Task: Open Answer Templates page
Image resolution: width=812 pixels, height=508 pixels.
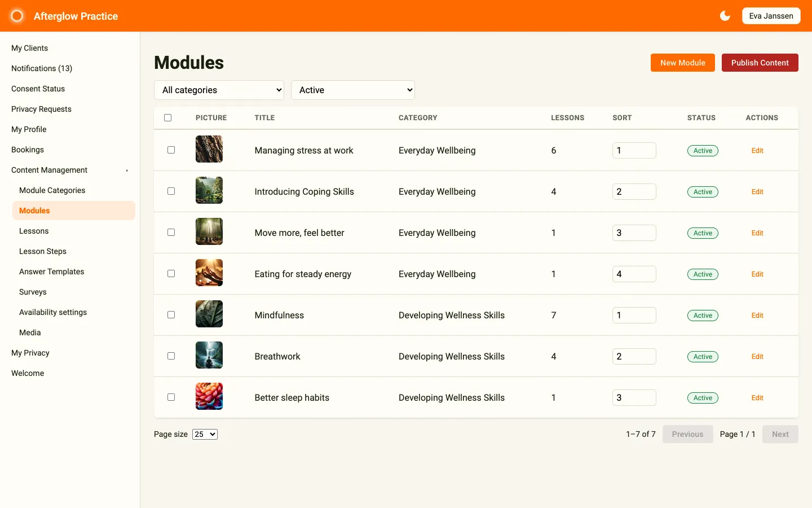Action: tap(52, 271)
